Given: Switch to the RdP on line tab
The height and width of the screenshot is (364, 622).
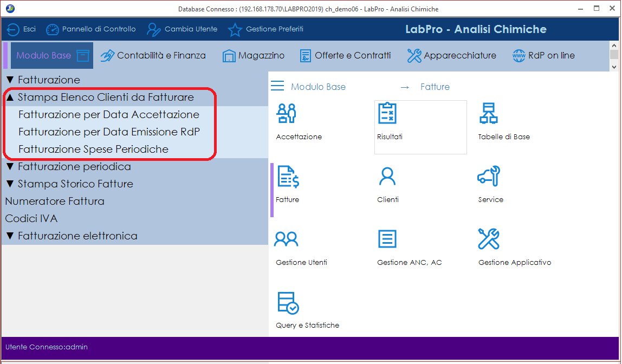Looking at the screenshot, I should point(552,55).
